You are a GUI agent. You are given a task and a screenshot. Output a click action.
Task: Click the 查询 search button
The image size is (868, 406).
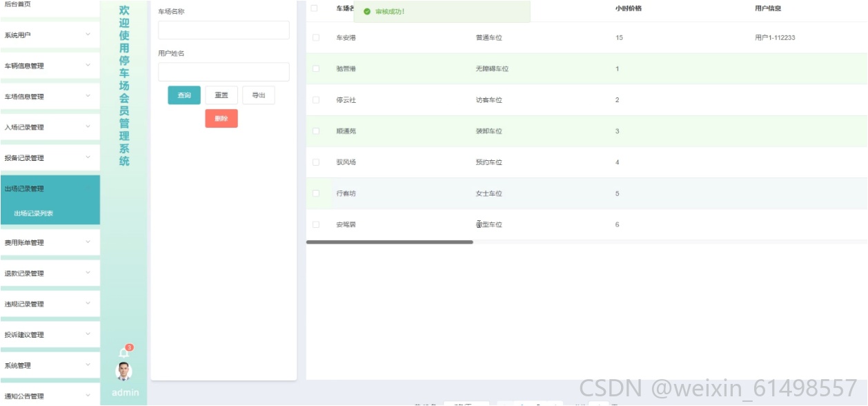pyautogui.click(x=184, y=95)
